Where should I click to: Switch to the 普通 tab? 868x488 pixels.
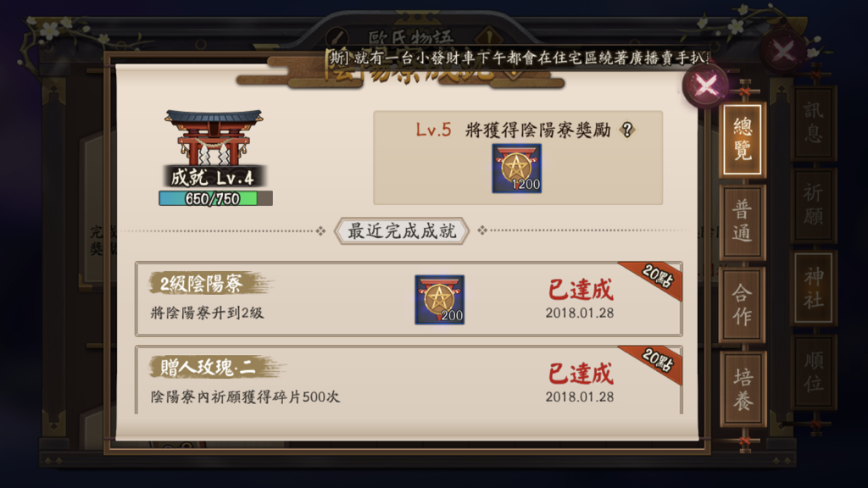(743, 221)
